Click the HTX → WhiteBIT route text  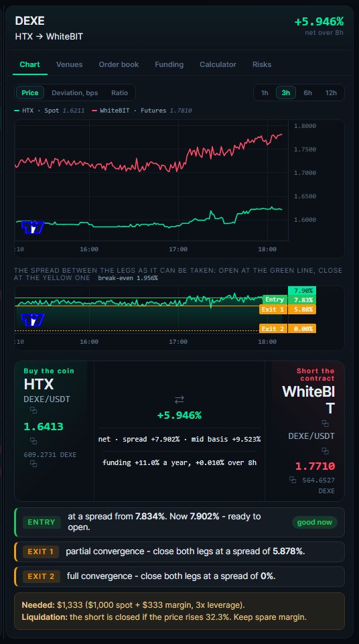pyautogui.click(x=49, y=36)
